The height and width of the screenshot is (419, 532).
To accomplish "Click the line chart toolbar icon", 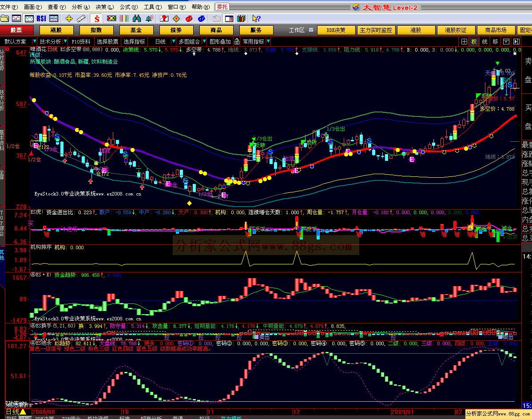I will point(16,19).
